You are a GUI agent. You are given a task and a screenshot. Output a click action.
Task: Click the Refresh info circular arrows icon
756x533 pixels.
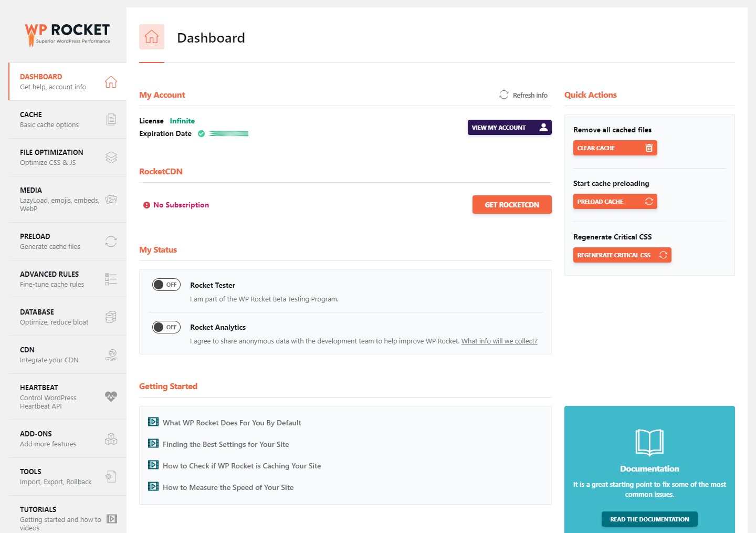(x=504, y=95)
